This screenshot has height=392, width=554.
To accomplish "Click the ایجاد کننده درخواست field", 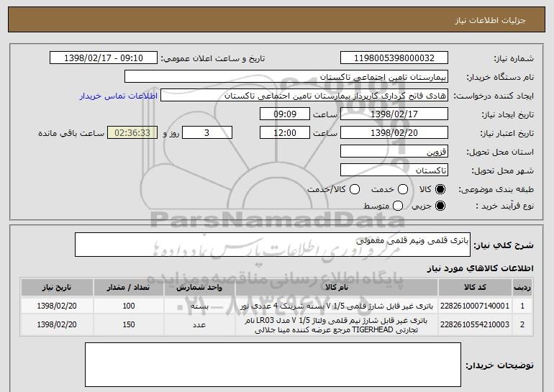I will tap(304, 96).
